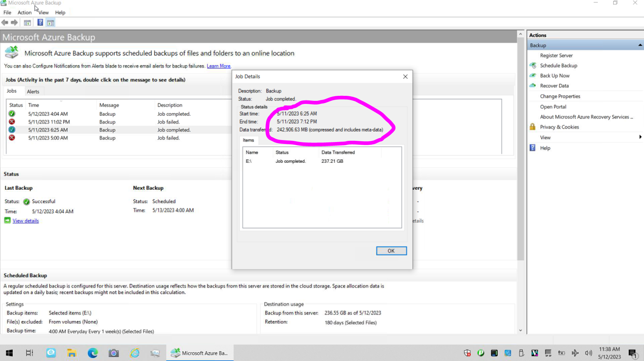Click the '237.21 GB' data transferred value
The height and width of the screenshot is (361, 644).
(332, 161)
